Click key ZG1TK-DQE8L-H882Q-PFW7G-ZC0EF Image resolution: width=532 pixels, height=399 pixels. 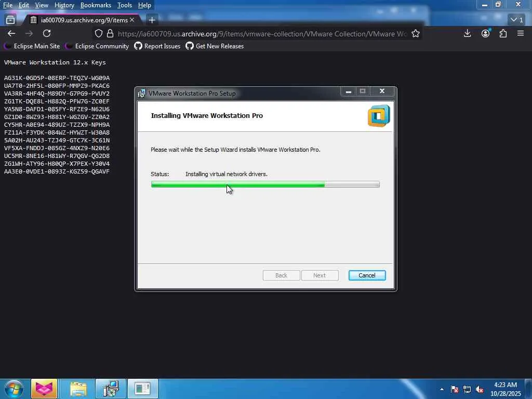pyautogui.click(x=57, y=101)
